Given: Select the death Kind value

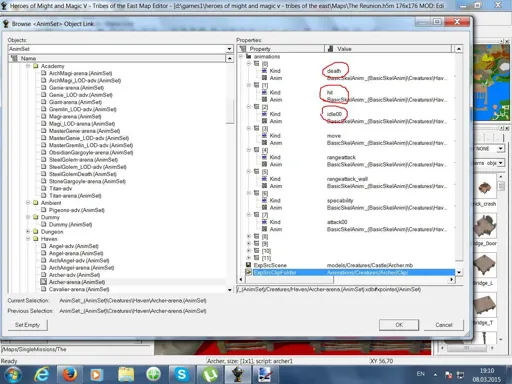Looking at the screenshot, I should tap(334, 71).
